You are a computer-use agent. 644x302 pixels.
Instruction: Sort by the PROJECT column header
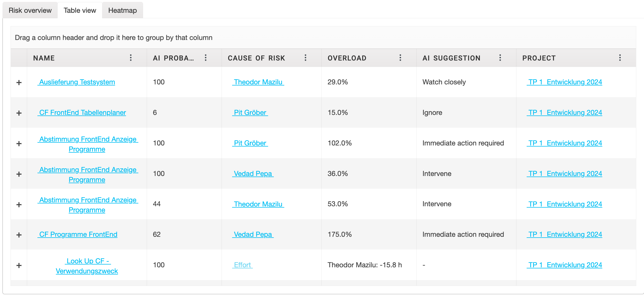pos(539,58)
